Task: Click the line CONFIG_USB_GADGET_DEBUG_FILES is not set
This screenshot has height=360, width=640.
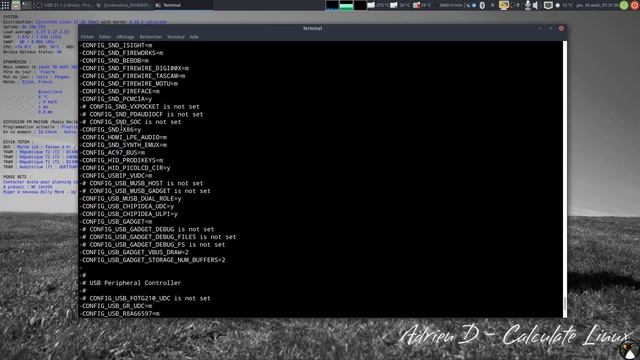Action: 158,237
